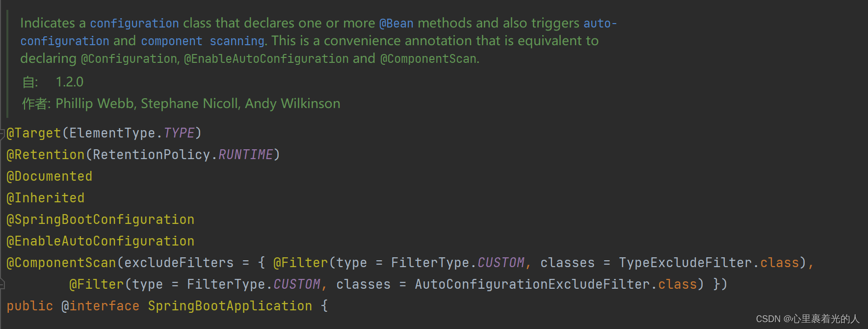Click @ComponentScan annotation in code

pyautogui.click(x=61, y=263)
